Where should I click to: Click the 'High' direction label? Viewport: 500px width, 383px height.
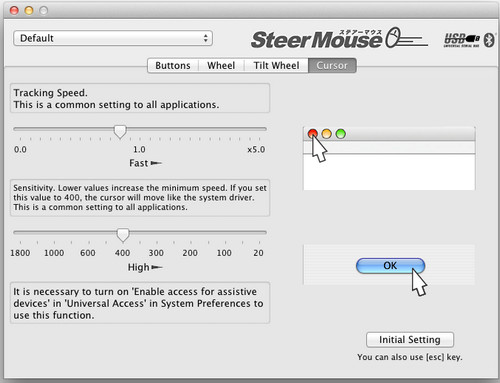point(139,267)
